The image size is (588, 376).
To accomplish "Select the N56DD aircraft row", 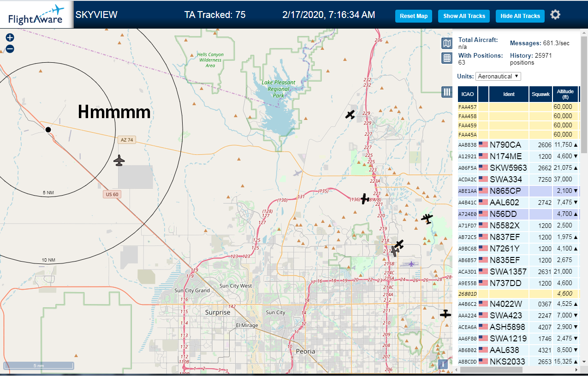I will tap(518, 214).
